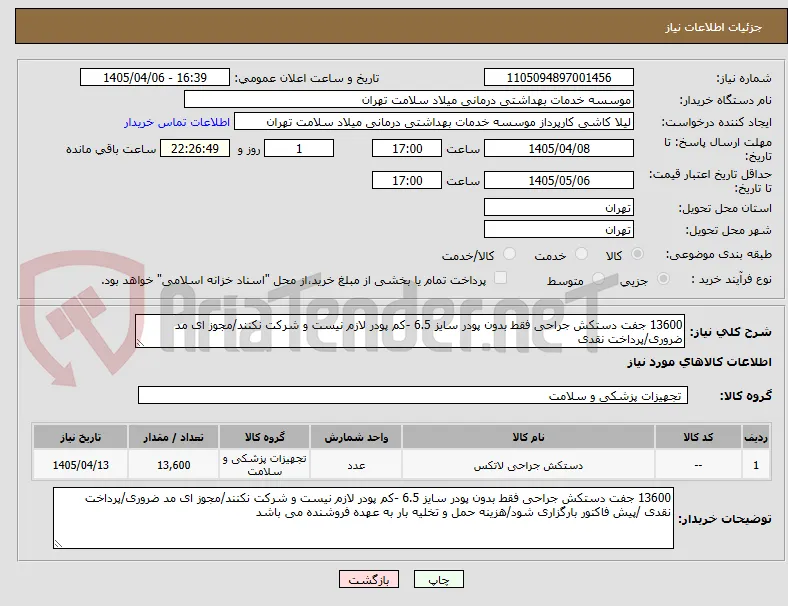Select the جزیی purchase type radio
The image size is (788, 606).
(x=663, y=278)
